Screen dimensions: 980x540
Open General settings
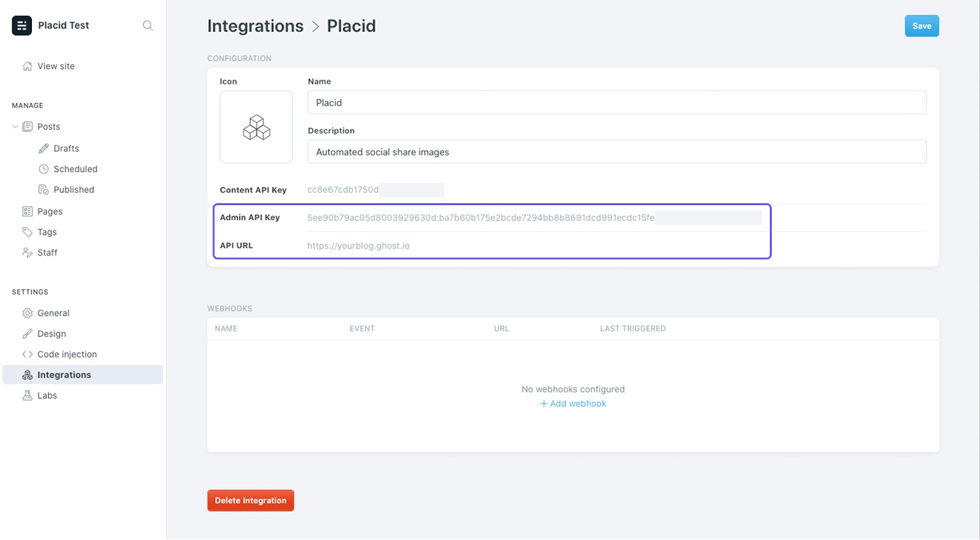(x=53, y=313)
